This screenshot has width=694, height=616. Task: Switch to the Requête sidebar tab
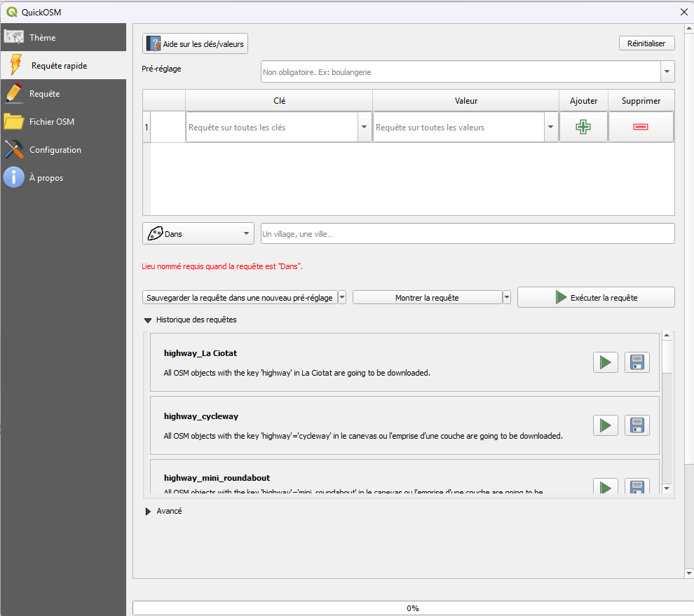click(x=63, y=94)
